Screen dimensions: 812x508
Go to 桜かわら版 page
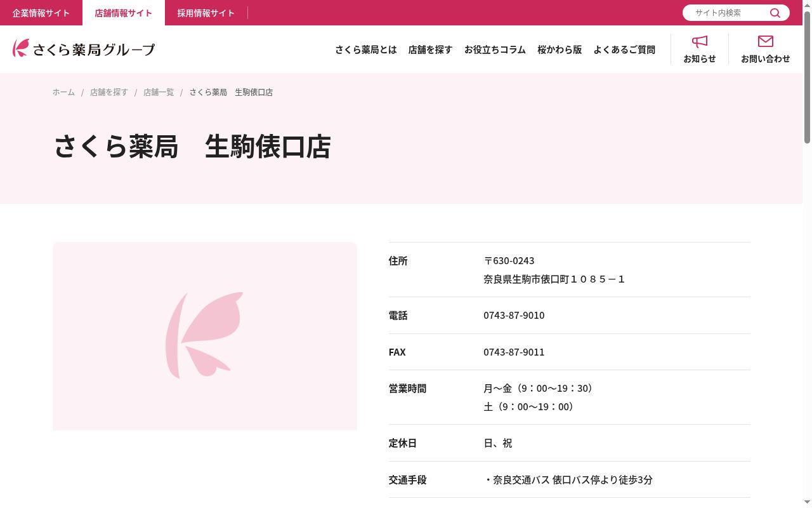560,50
